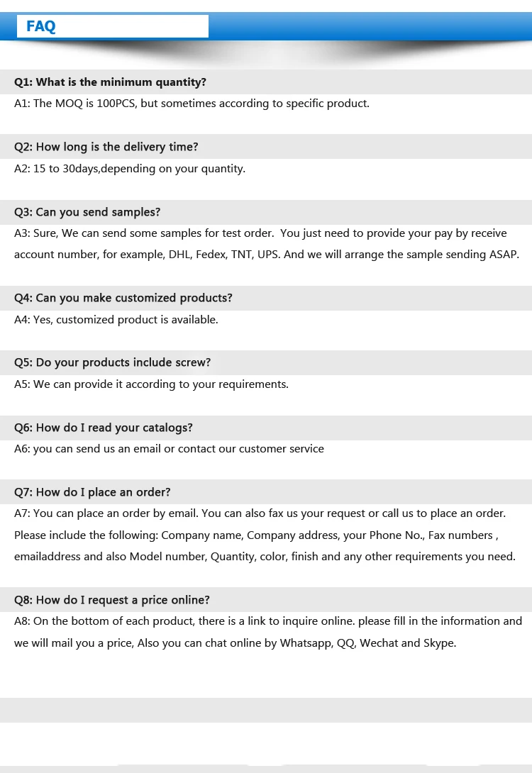Click the A3 line mentioning DHL and Fedex

(x=267, y=255)
